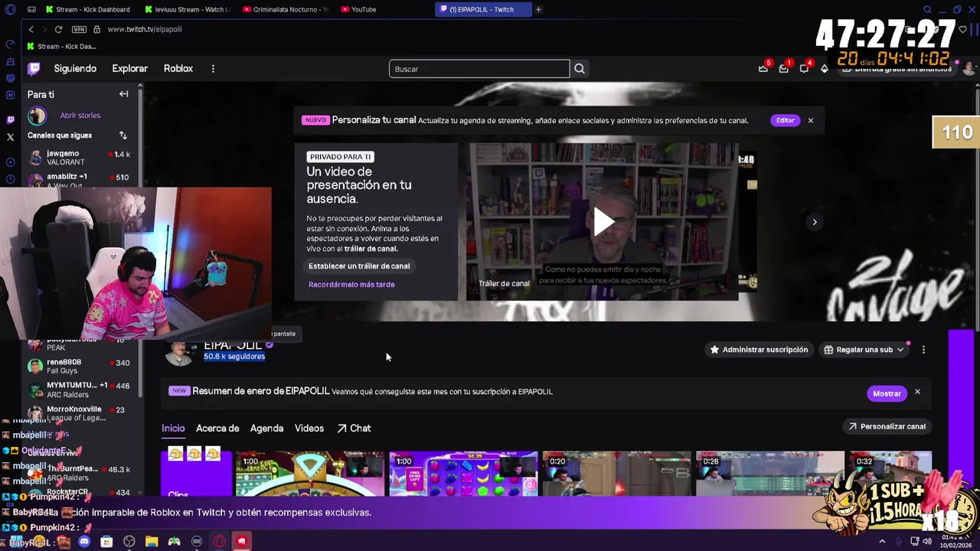Open OBS Studio from taskbar

pos(129,542)
